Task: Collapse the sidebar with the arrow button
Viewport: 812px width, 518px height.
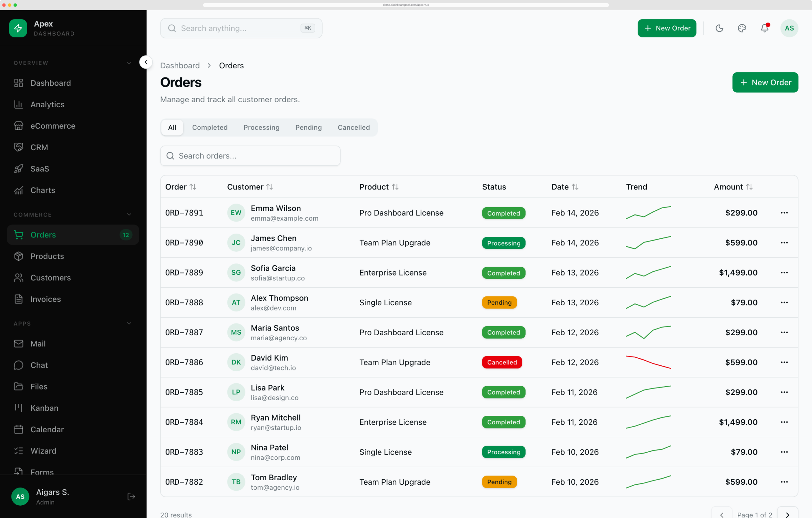Action: (x=146, y=62)
